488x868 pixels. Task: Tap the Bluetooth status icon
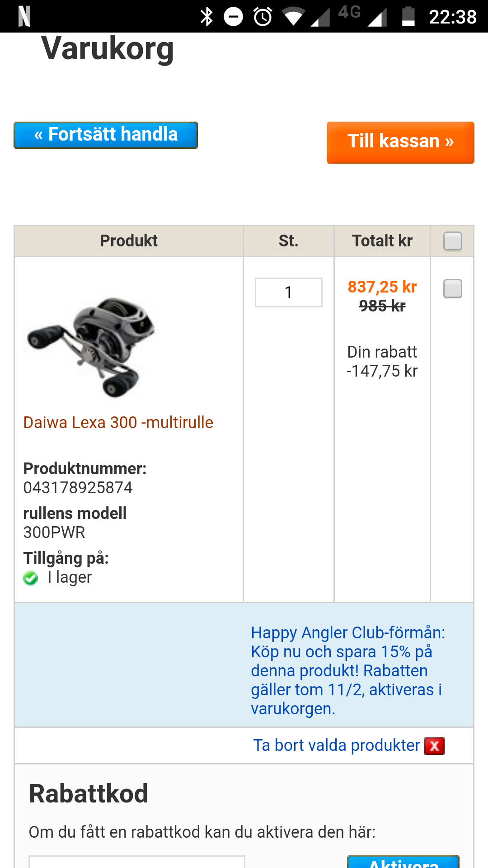click(206, 17)
